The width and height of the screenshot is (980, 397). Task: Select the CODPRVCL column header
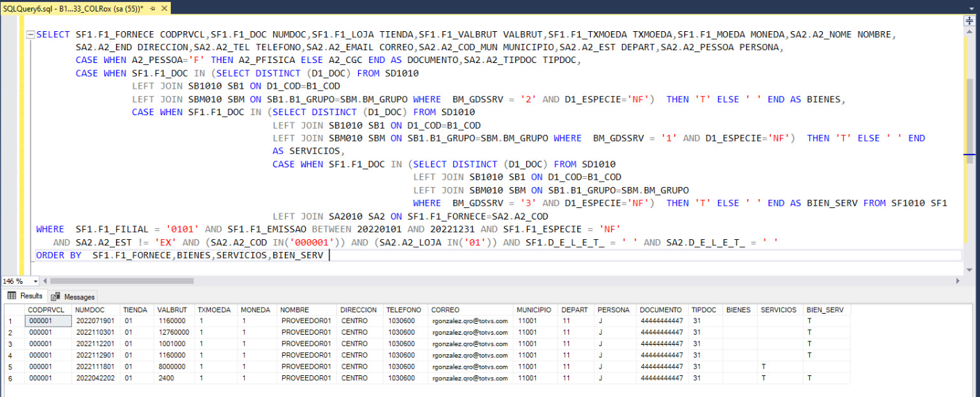[48, 310]
